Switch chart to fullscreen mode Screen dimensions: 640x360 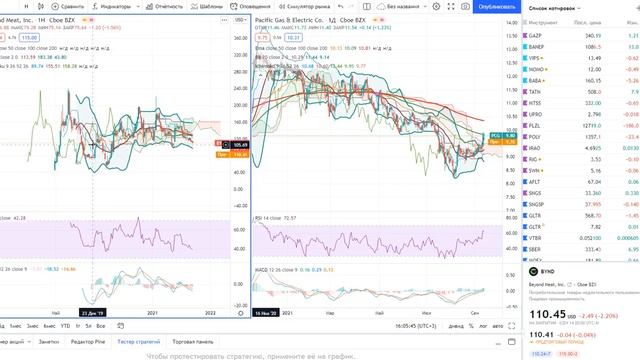tap(451, 7)
